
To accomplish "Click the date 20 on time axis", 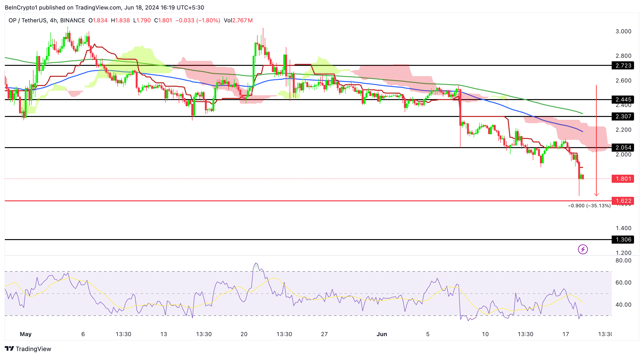I will tap(244, 334).
